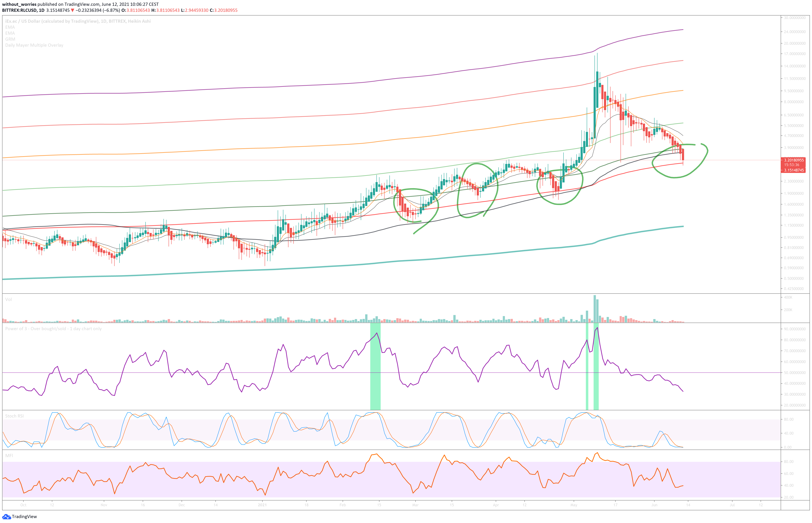This screenshot has height=523, width=812.
Task: Click the 'without_worries' author name
Action: pyautogui.click(x=19, y=4)
